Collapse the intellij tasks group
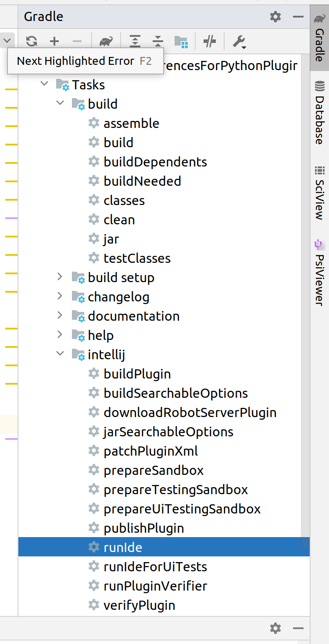 coord(60,354)
